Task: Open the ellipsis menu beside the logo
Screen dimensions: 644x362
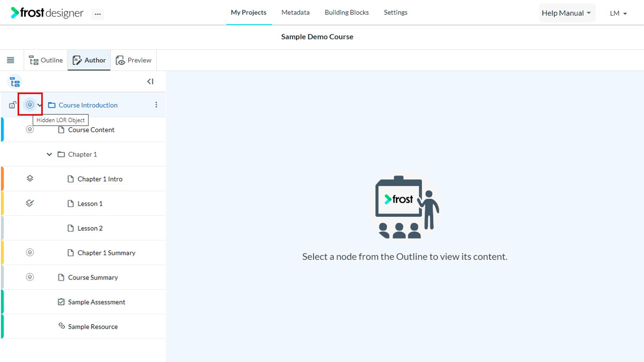Action: coord(98,14)
